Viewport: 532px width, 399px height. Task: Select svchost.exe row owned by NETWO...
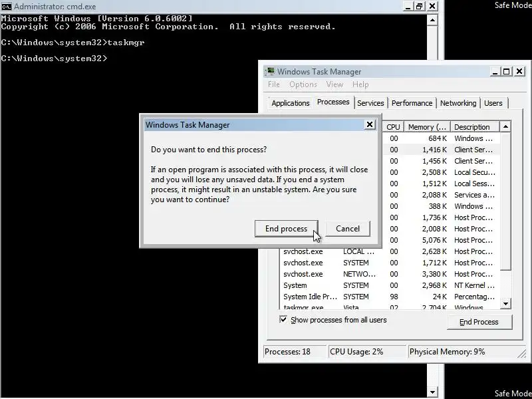[x=389, y=274]
